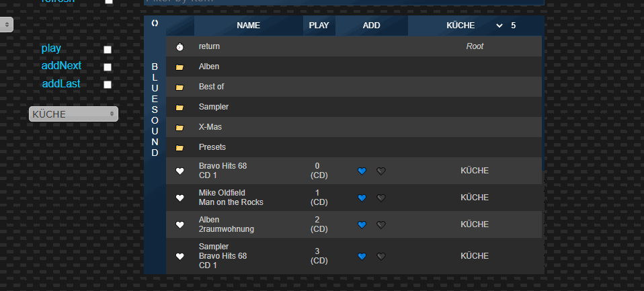This screenshot has height=291, width=644.
Task: Open the X-Mas folder icon
Action: [179, 128]
